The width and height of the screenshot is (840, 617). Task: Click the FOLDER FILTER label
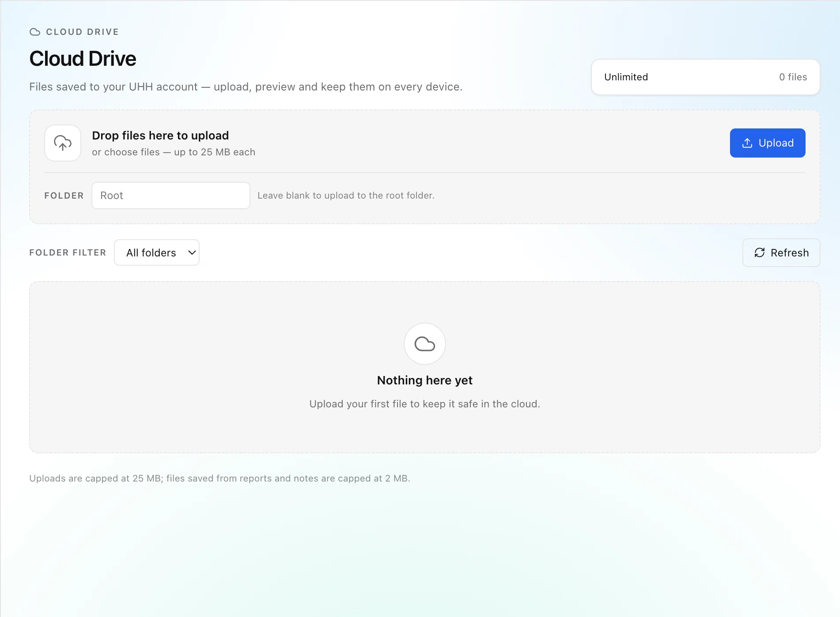(68, 252)
